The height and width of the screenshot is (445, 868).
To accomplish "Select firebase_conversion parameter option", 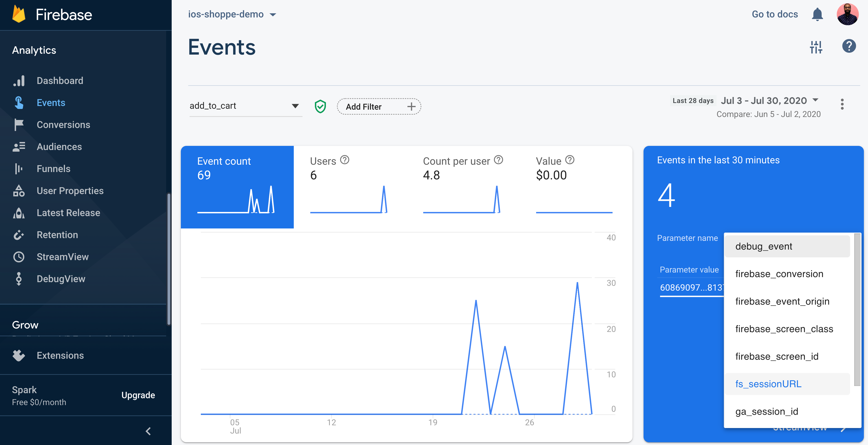I will pyautogui.click(x=787, y=274).
